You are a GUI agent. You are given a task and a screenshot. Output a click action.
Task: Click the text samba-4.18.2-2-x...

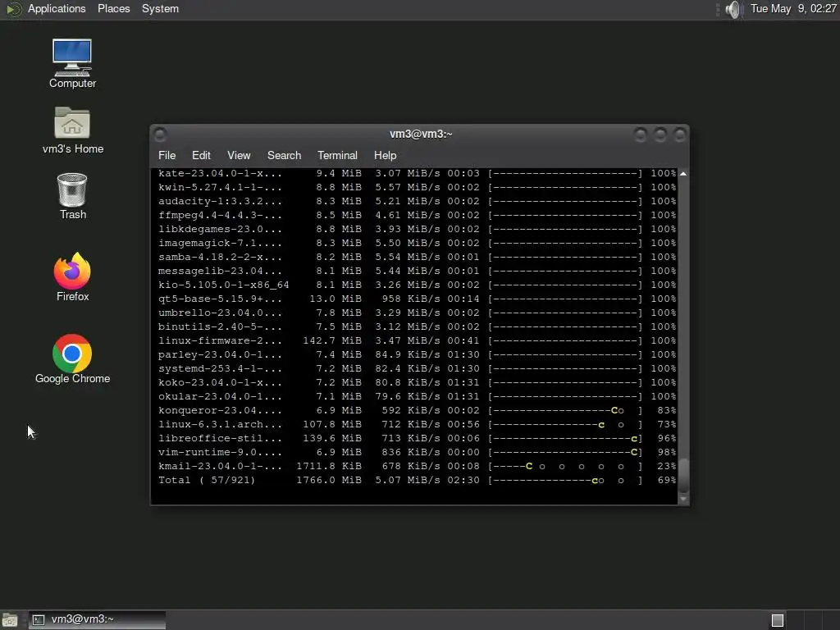[220, 257]
